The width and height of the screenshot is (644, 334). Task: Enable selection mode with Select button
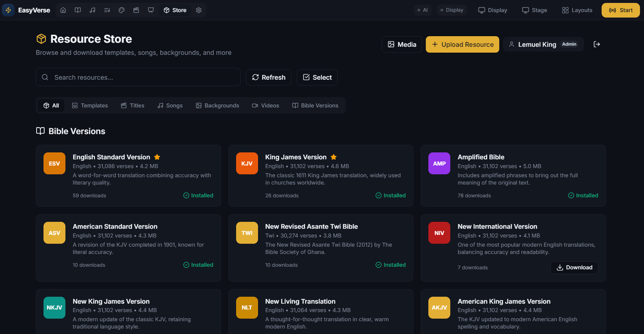317,77
